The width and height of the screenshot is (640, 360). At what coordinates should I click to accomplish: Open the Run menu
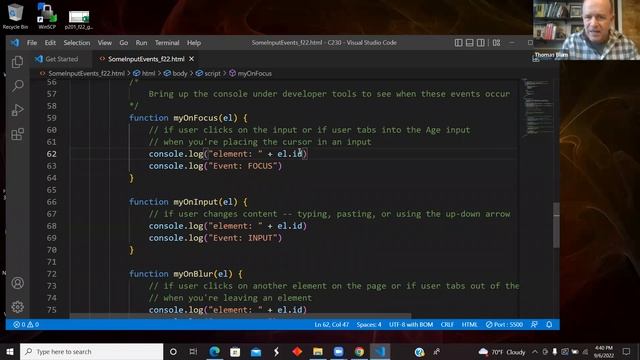click(141, 42)
